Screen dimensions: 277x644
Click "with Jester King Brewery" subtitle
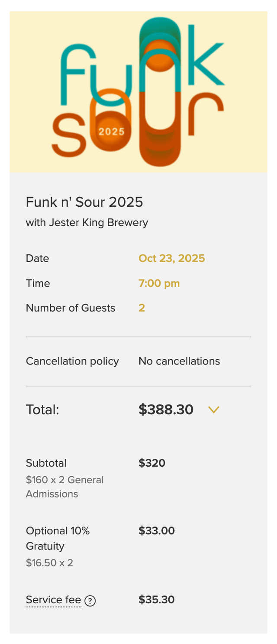[87, 223]
